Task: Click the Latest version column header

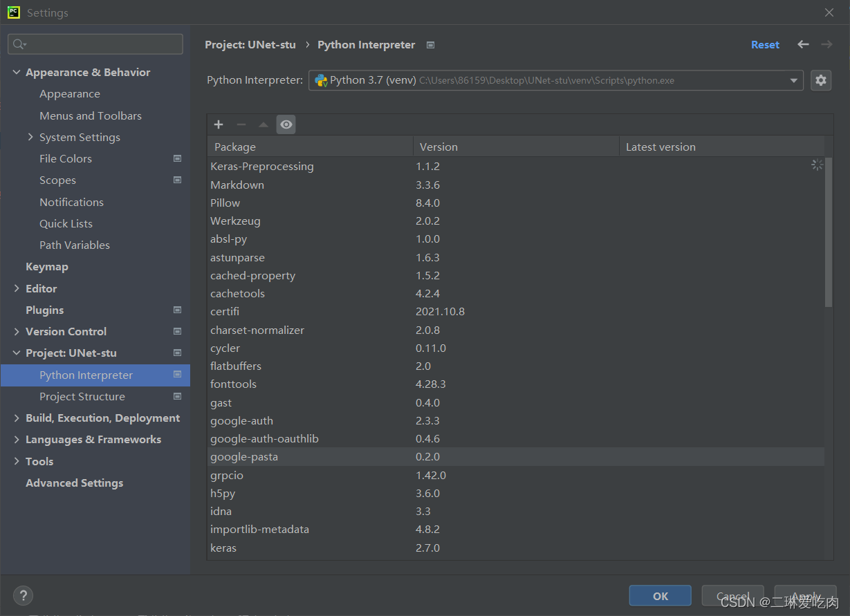Action: [x=721, y=147]
